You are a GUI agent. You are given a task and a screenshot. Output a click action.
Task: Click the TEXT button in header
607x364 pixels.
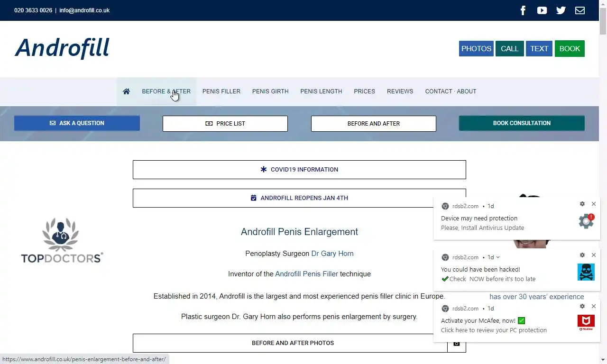(x=539, y=48)
